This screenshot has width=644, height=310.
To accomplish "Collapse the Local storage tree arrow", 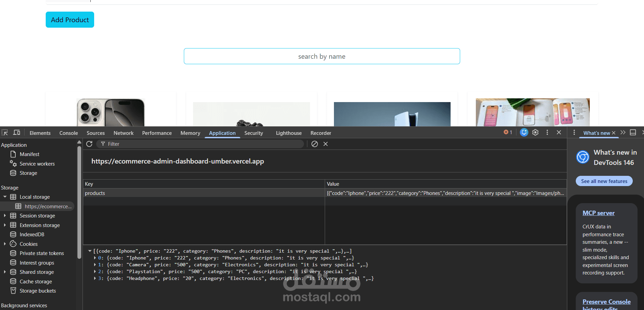I will 5,197.
